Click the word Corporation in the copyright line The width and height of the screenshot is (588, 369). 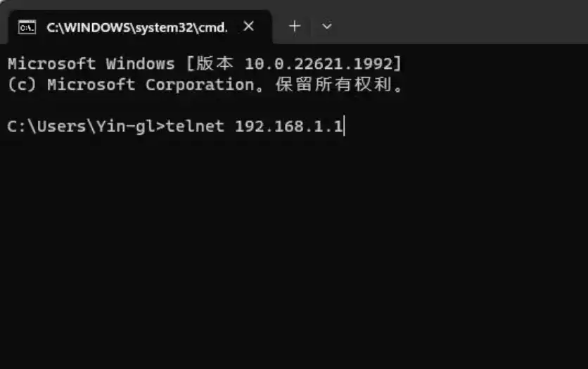point(200,84)
